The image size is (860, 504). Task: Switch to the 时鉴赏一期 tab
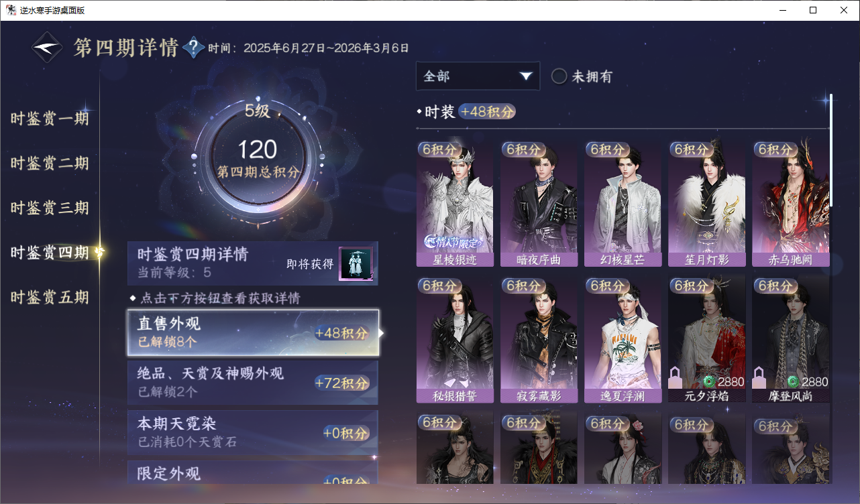pyautogui.click(x=50, y=119)
